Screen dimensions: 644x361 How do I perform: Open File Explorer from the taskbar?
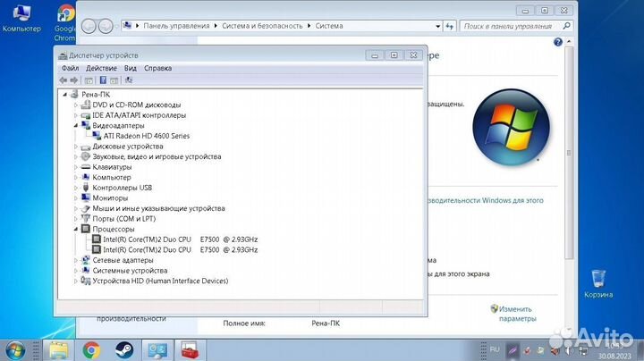point(59,350)
